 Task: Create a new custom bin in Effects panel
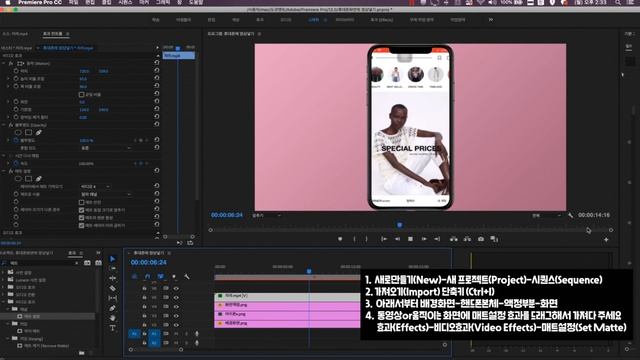tap(82, 353)
